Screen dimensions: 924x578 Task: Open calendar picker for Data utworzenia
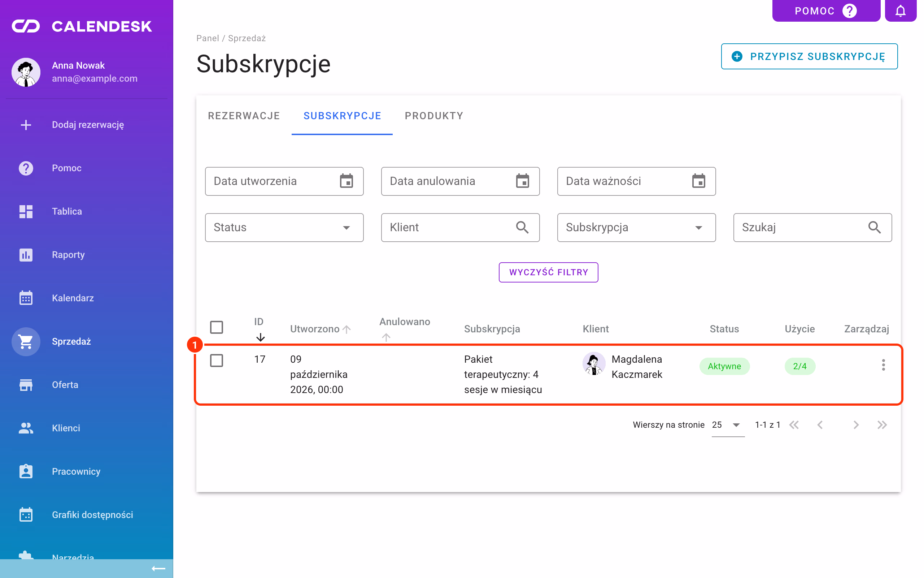[x=346, y=181]
